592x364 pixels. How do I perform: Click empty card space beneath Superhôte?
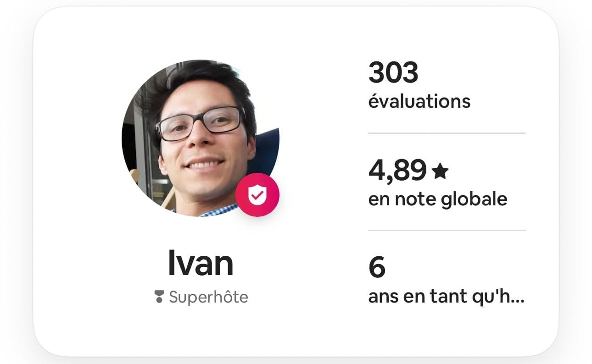pos(201,330)
